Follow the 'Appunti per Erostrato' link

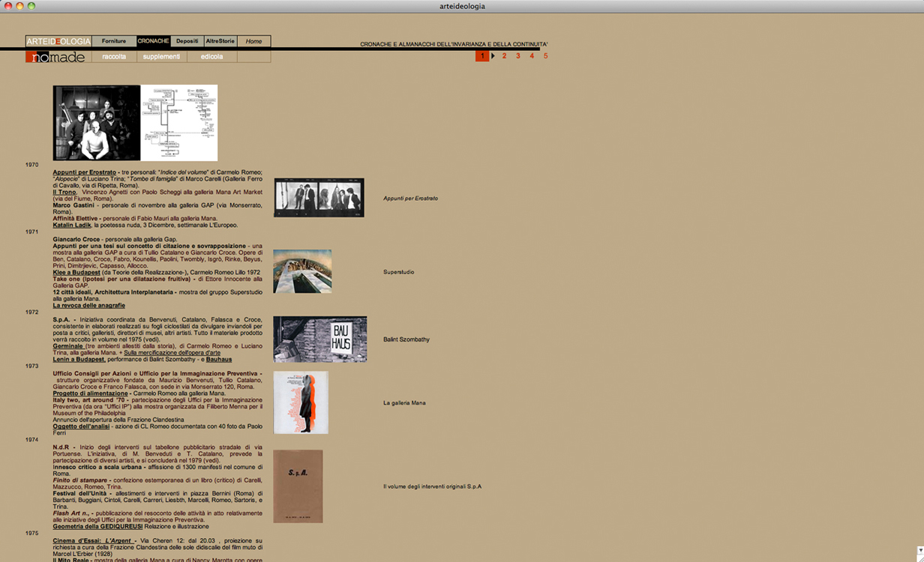pos(84,172)
